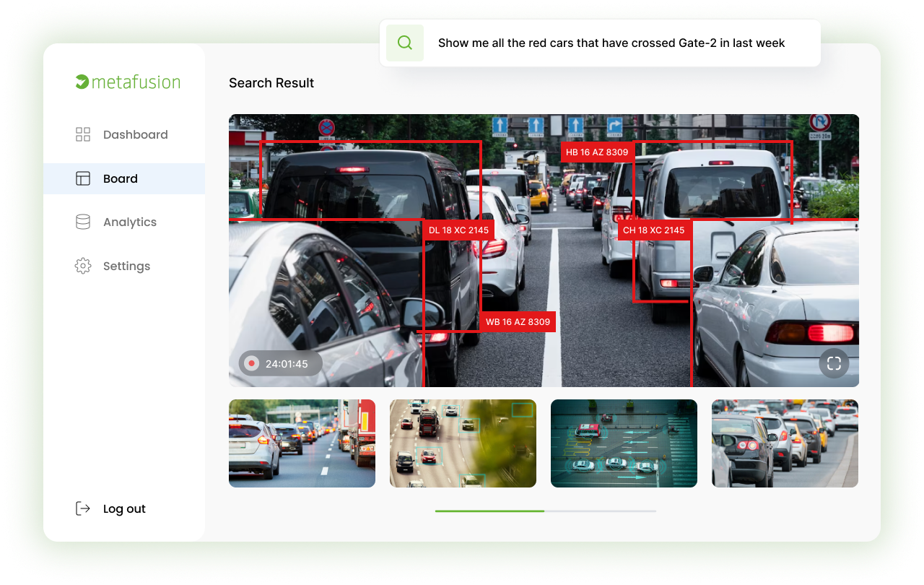Click the Dashboard grid icon
Viewport: 924px width, 585px height.
[83, 134]
